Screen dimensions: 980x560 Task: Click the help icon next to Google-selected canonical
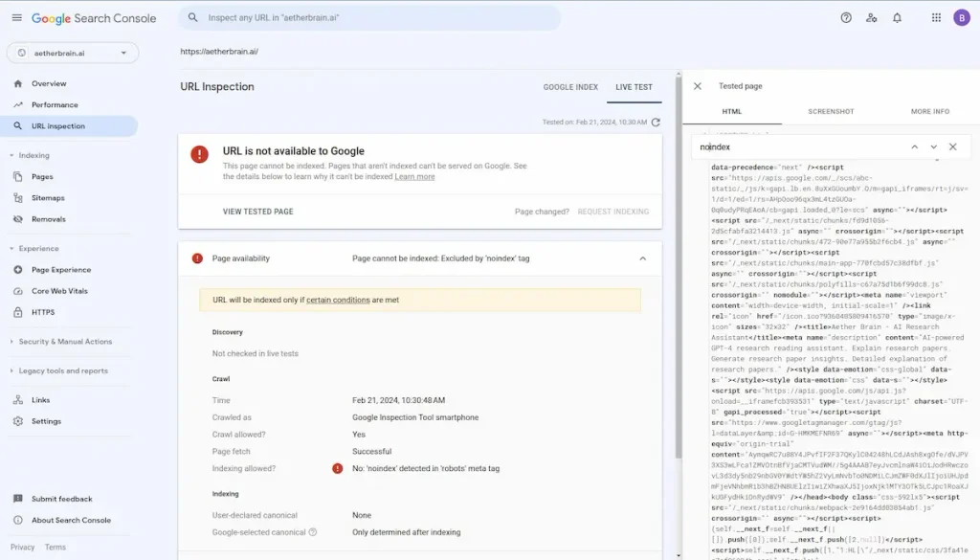[313, 532]
